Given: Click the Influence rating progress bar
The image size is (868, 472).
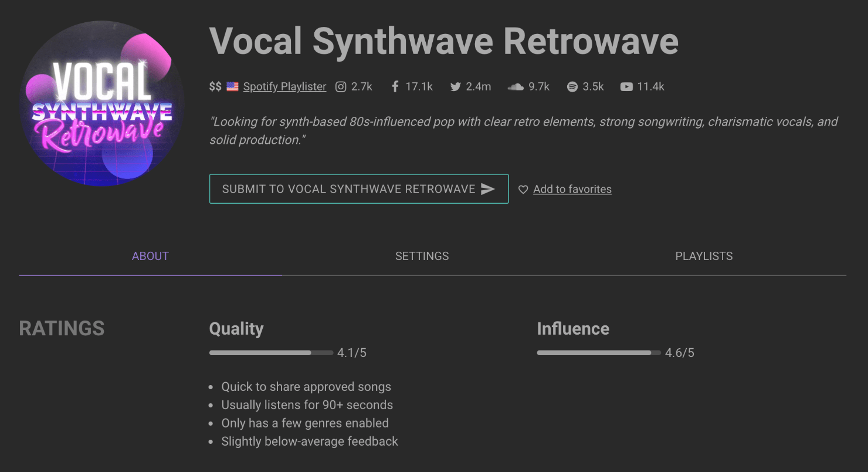Looking at the screenshot, I should (x=599, y=353).
